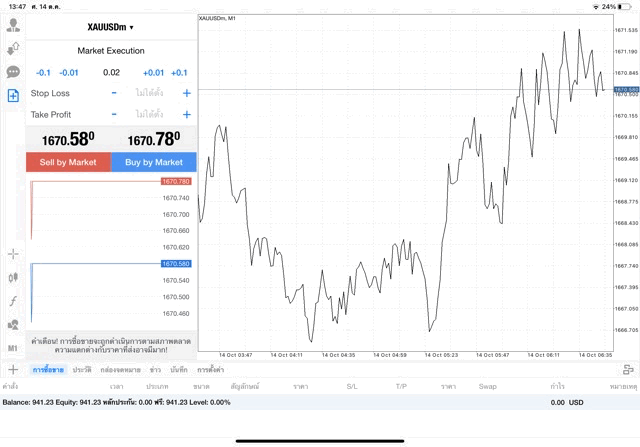Screen dimensions: 640x447
Task: Switch to the ประวัติ history tab
Action: [x=81, y=370]
